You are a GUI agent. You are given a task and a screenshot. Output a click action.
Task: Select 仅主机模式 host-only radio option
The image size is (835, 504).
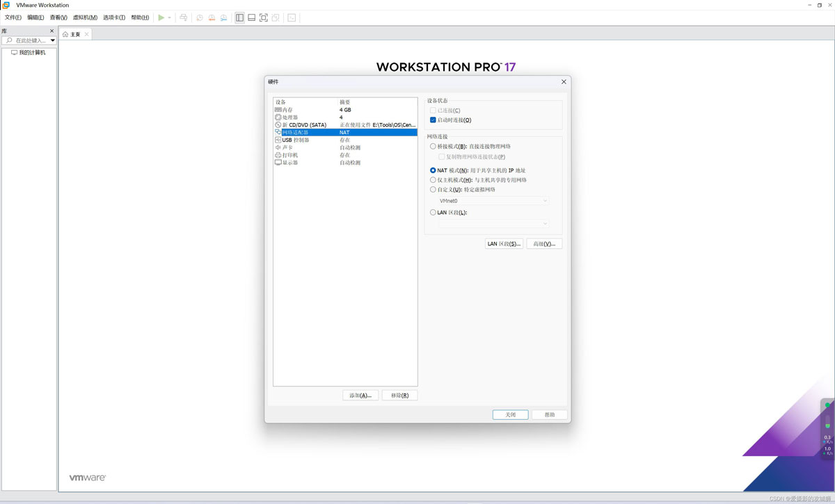pyautogui.click(x=433, y=180)
